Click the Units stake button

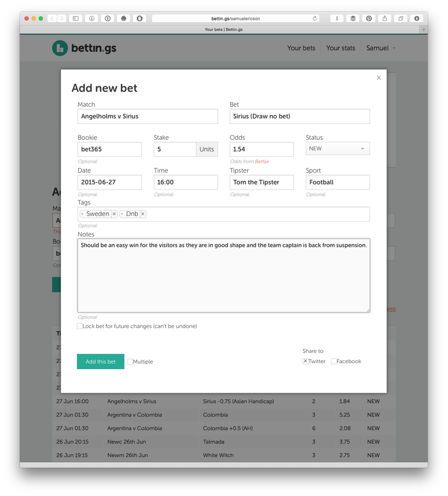coord(207,149)
